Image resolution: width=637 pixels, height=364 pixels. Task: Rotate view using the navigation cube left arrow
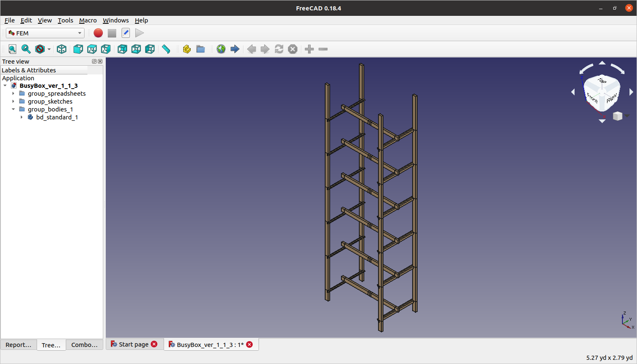tap(574, 92)
